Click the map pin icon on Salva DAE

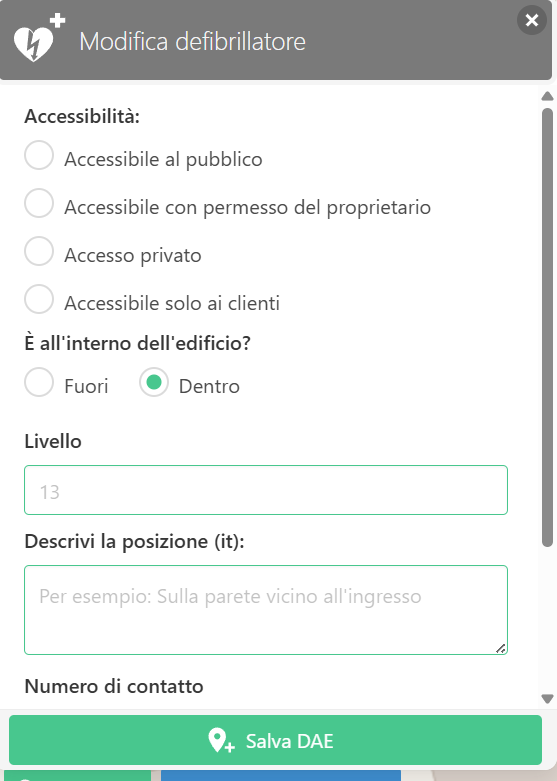point(221,740)
